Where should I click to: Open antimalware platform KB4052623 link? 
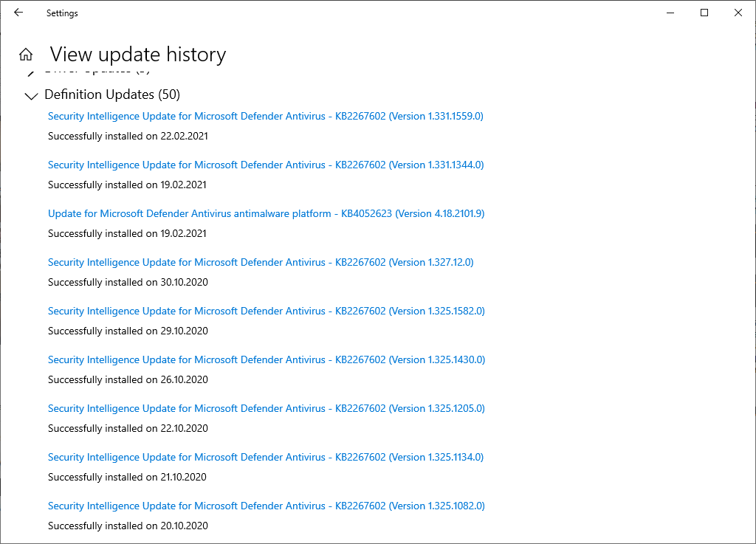pos(266,213)
